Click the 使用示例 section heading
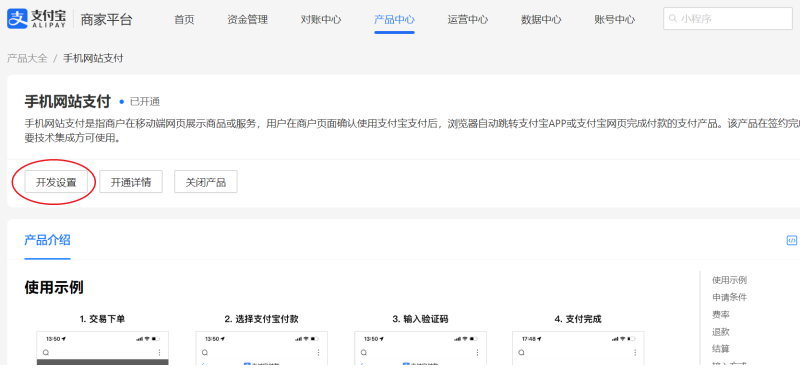This screenshot has width=800, height=380. pyautogui.click(x=54, y=287)
